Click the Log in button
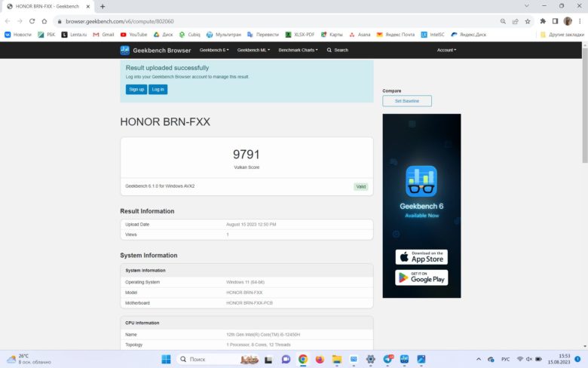 (x=158, y=89)
